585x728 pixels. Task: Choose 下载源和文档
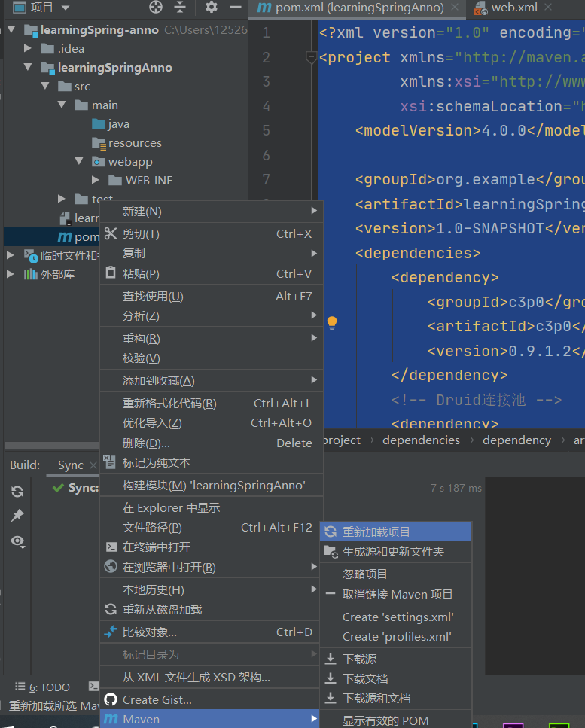pyautogui.click(x=395, y=699)
